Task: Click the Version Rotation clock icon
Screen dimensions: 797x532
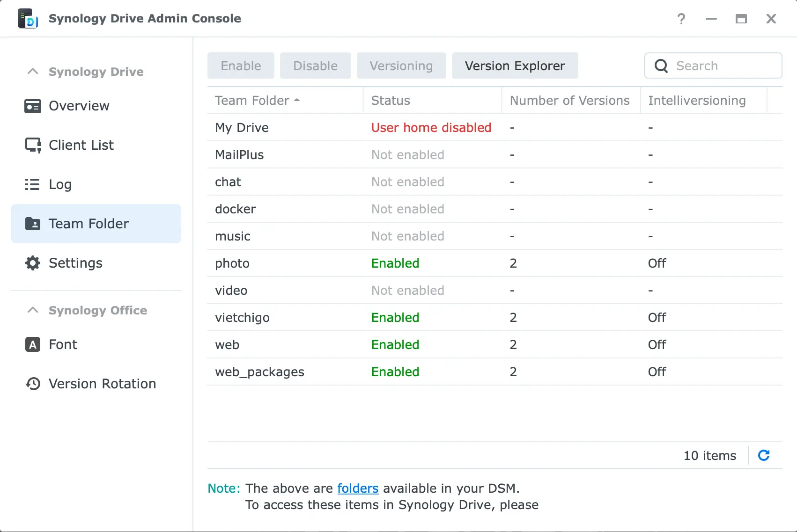Action: [32, 384]
